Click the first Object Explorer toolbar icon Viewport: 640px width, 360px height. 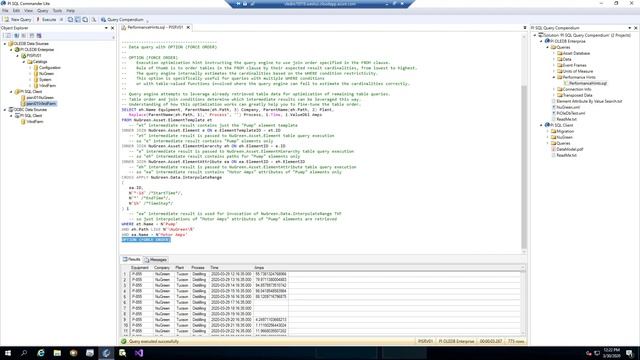coord(8,36)
